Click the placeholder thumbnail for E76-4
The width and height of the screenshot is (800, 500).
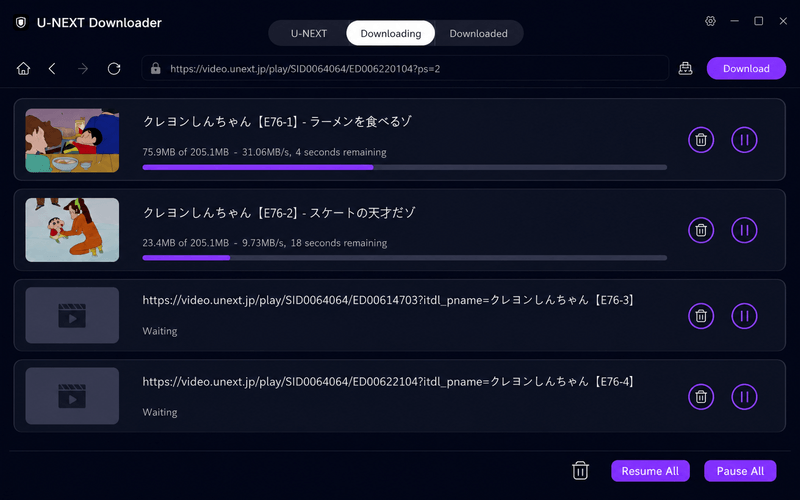(72, 396)
